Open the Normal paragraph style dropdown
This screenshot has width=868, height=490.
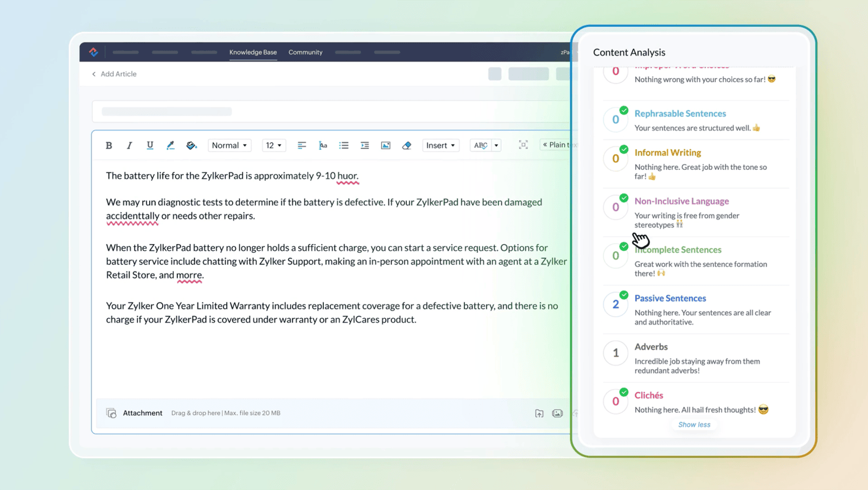229,145
